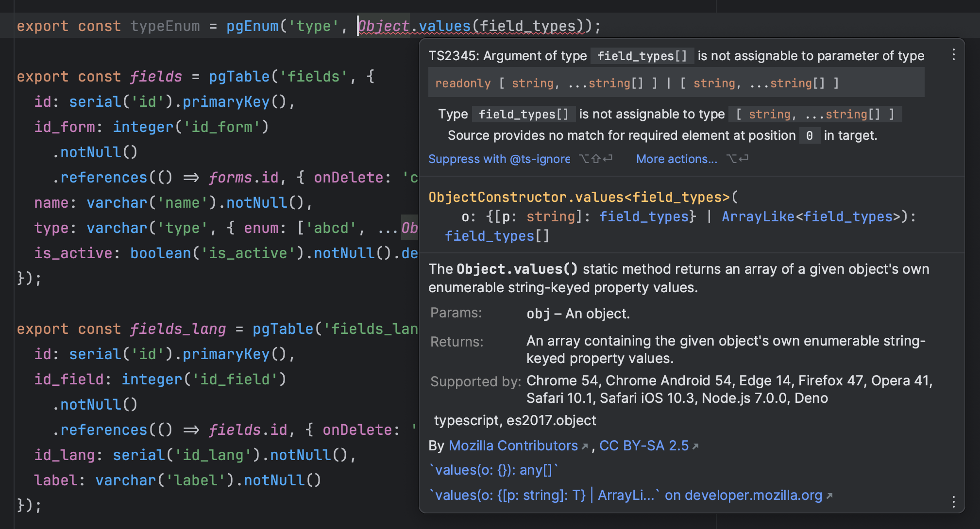Open the overflow menu at tooltip top right
The height and width of the screenshot is (529, 980).
953,55
